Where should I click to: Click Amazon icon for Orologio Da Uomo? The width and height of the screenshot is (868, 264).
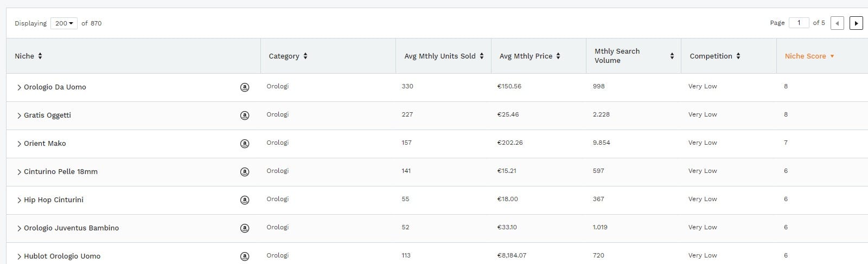(245, 87)
